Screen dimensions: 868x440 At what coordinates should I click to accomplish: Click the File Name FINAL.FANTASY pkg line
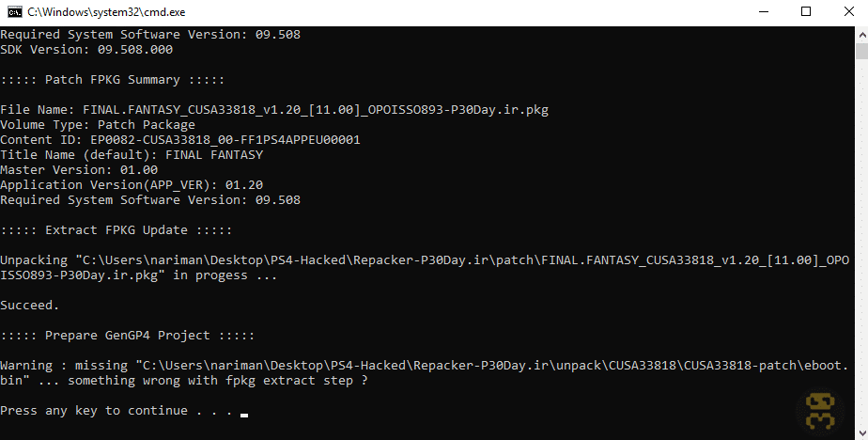(x=274, y=110)
